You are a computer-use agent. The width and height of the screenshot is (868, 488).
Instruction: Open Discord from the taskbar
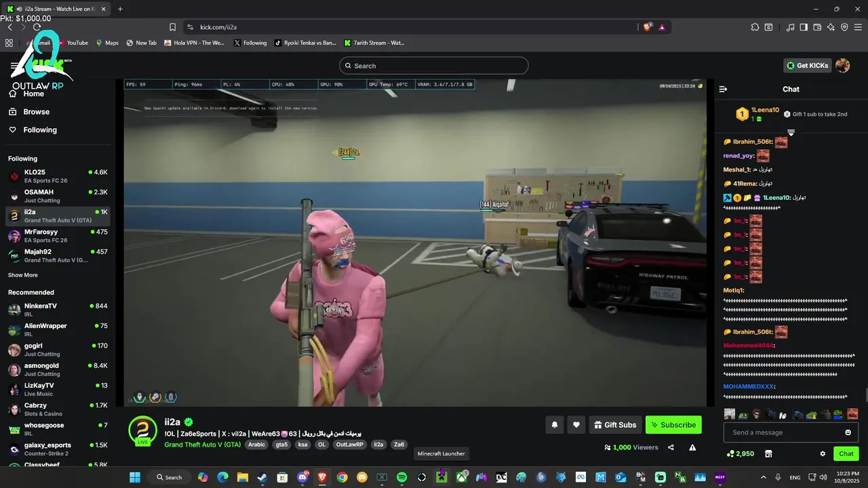pos(302,477)
